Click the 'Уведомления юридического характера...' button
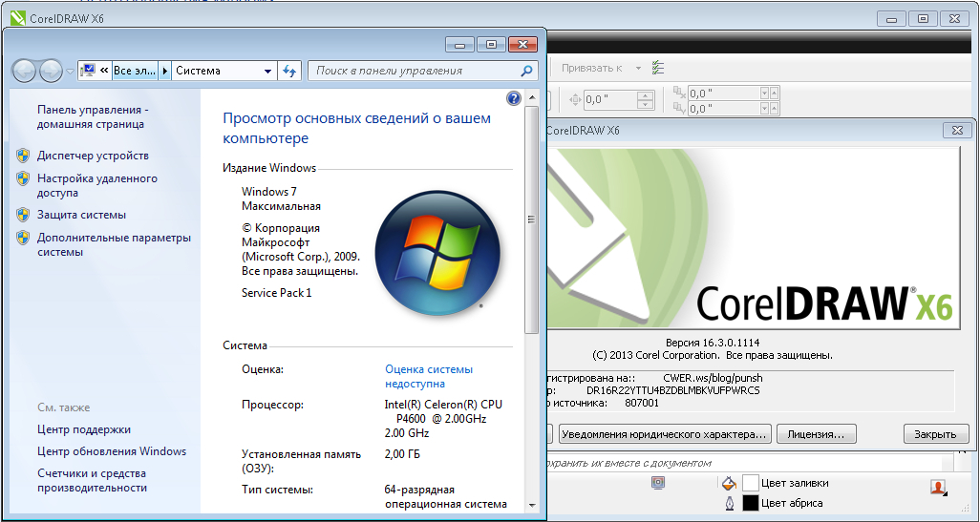This screenshot has height=522, width=980. [x=665, y=434]
